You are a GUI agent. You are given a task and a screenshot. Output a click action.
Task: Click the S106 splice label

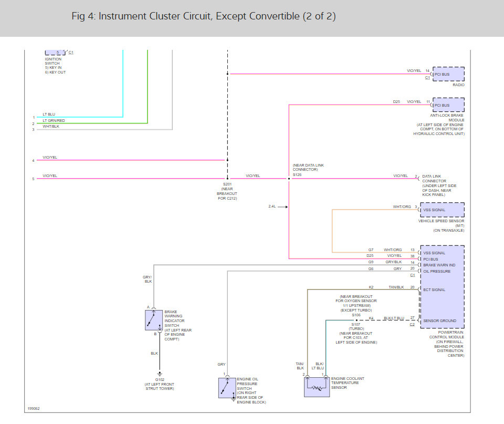pyautogui.click(x=356, y=315)
